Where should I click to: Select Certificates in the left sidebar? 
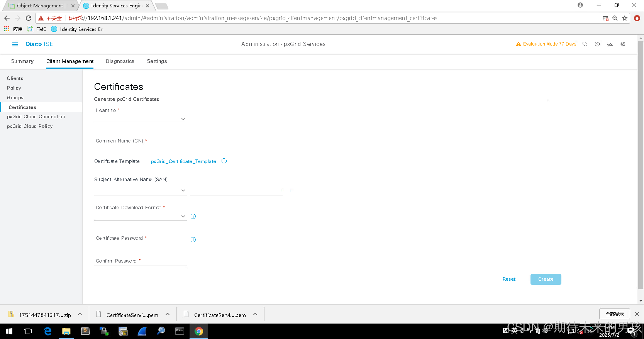coord(22,107)
